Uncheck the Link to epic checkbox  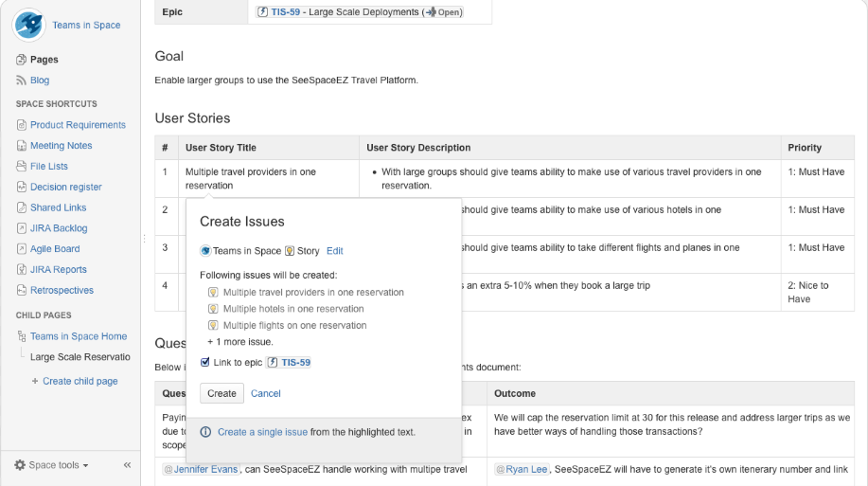[x=204, y=362]
